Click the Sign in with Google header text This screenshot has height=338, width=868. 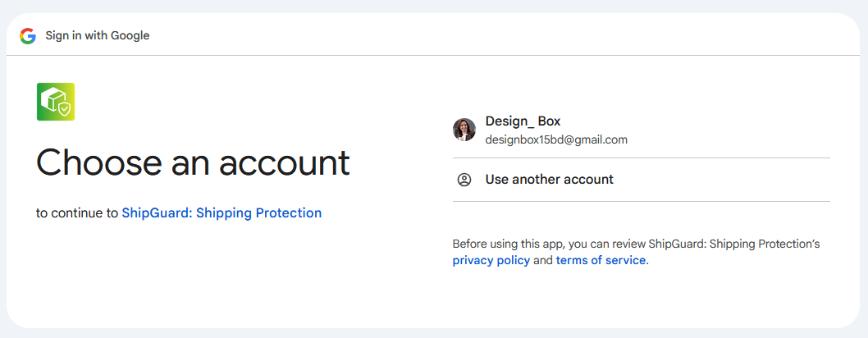click(98, 36)
